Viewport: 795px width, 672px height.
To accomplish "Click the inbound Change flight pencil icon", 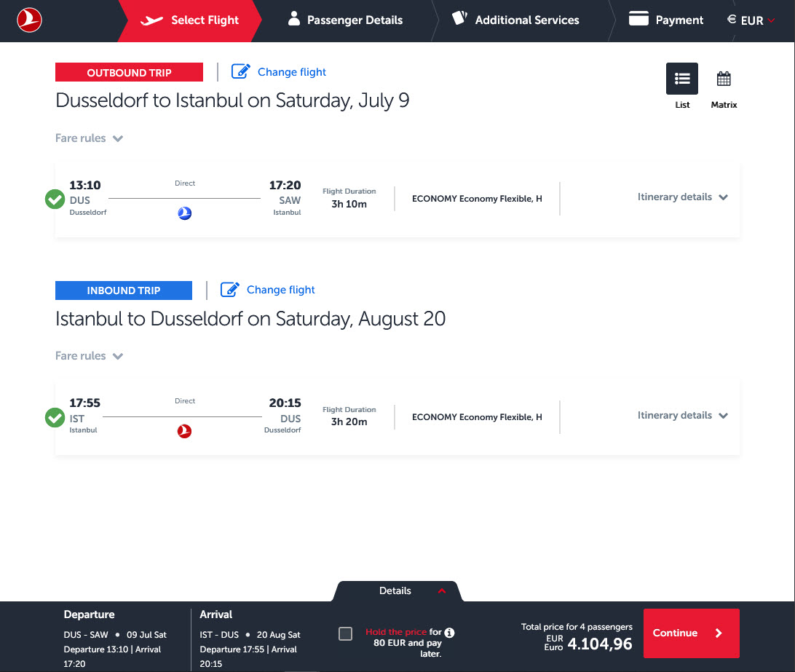I will coord(230,290).
